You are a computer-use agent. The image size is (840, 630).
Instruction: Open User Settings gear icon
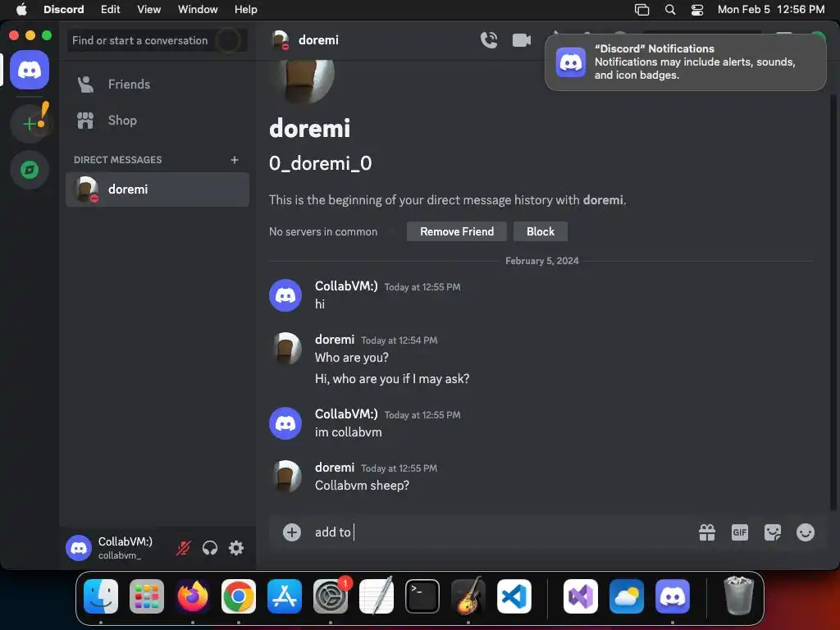coord(236,548)
